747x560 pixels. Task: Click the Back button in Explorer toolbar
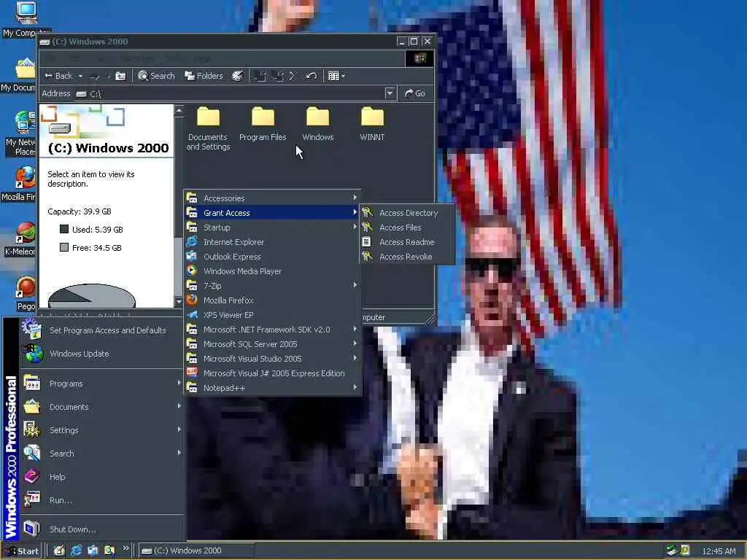pyautogui.click(x=58, y=76)
